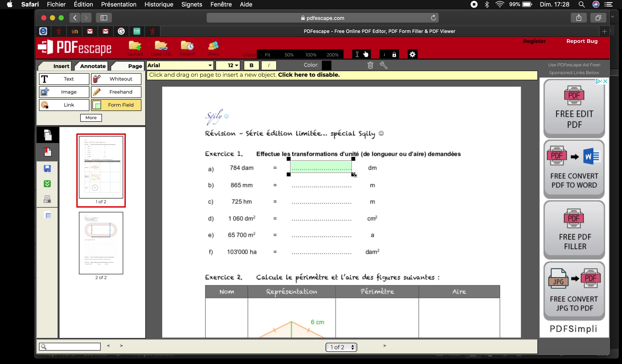622x364 pixels.
Task: Select the page 2 of 2 thumbnail
Action: pyautogui.click(x=101, y=243)
